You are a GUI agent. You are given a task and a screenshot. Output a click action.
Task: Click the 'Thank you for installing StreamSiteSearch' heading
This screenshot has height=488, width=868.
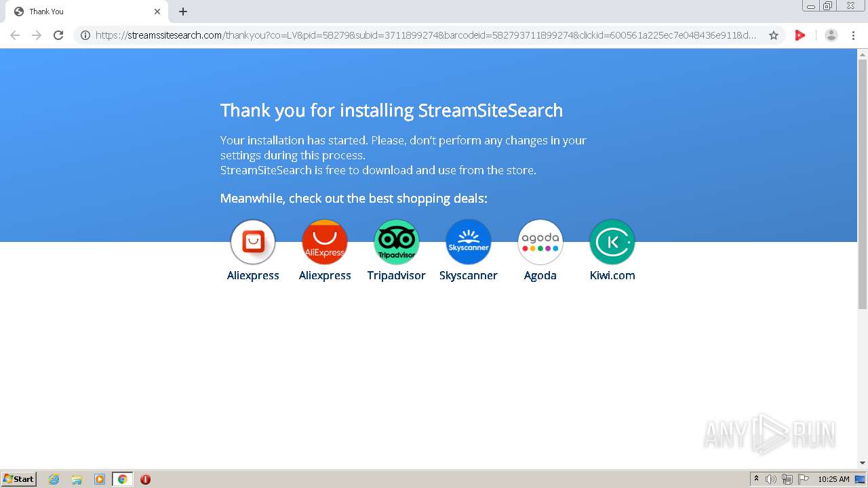tap(391, 110)
